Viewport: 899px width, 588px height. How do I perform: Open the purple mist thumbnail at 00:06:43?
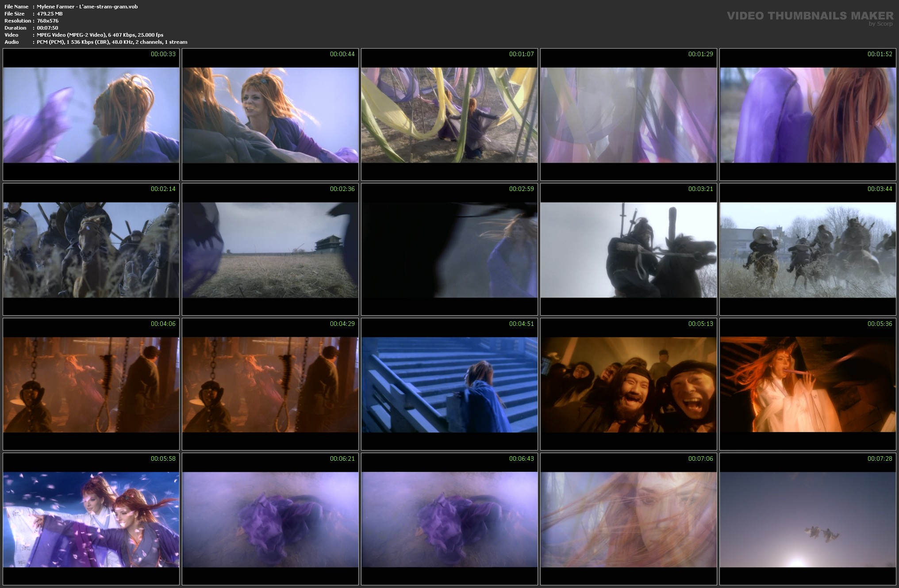(449, 519)
